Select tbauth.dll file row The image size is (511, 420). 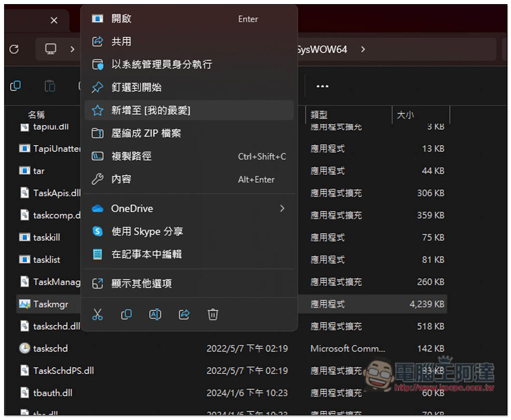tap(231, 393)
